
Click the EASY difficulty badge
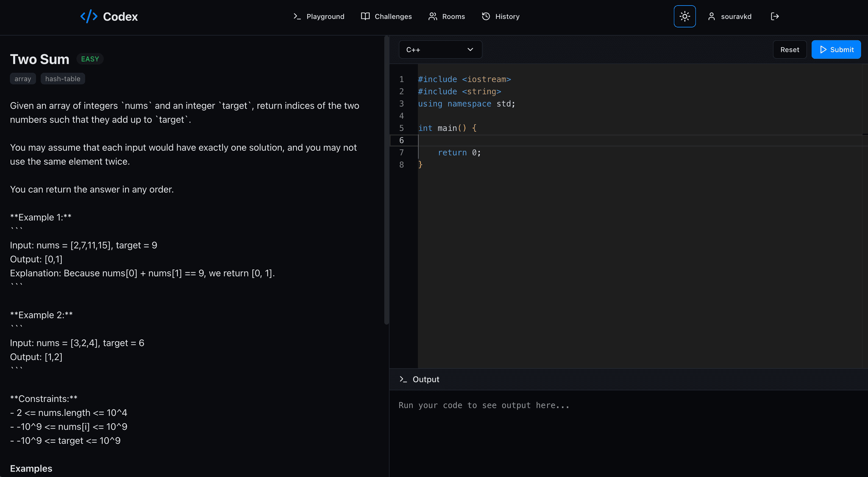pos(90,59)
